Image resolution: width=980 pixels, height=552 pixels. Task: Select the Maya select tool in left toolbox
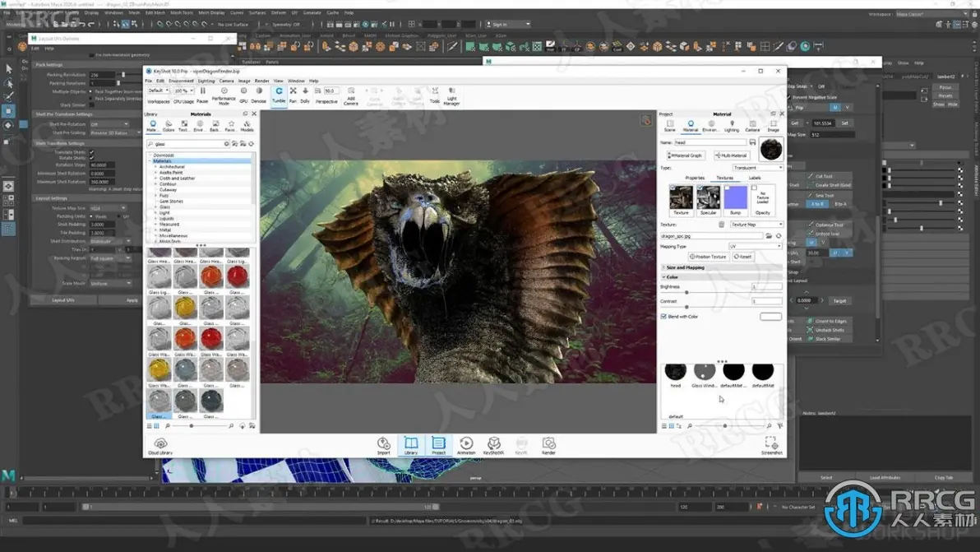coord(9,68)
